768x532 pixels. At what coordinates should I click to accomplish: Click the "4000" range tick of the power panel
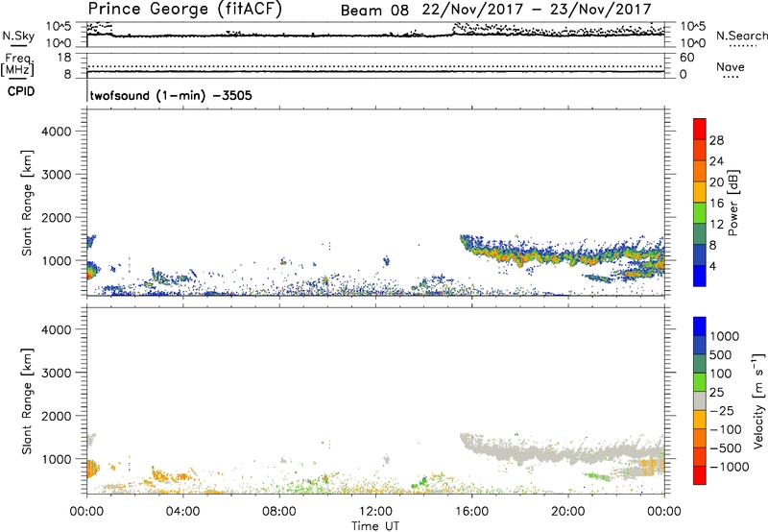tap(57, 132)
